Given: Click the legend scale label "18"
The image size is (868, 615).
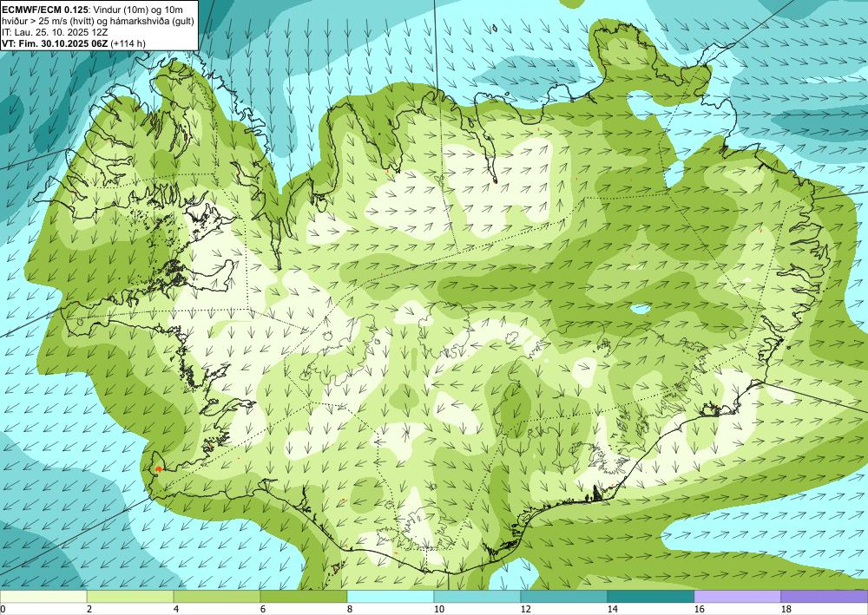Looking at the screenshot, I should pos(786,609).
